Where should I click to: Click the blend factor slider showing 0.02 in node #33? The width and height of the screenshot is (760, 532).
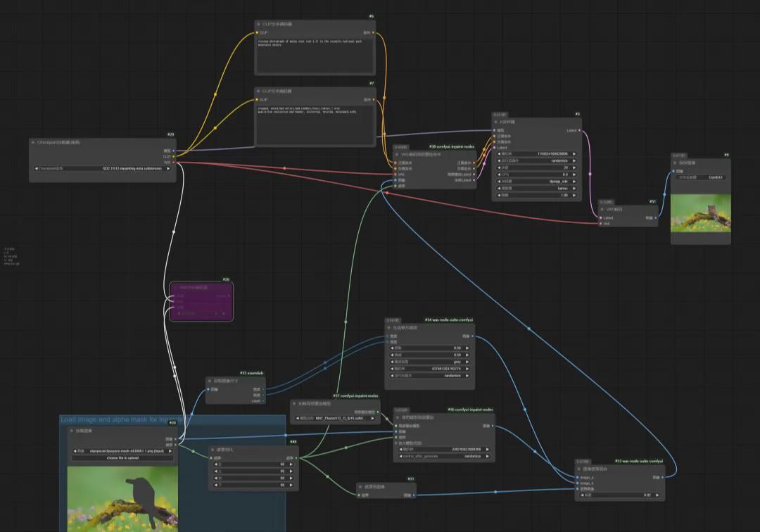619,495
